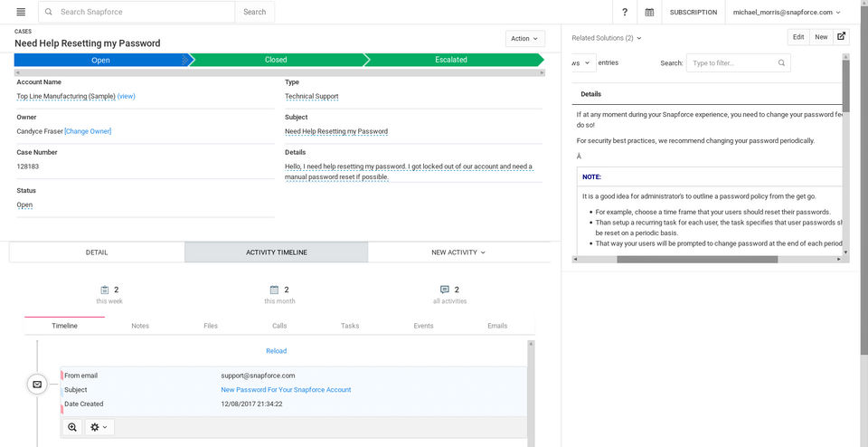Open the michael_morris account menu

click(x=786, y=13)
